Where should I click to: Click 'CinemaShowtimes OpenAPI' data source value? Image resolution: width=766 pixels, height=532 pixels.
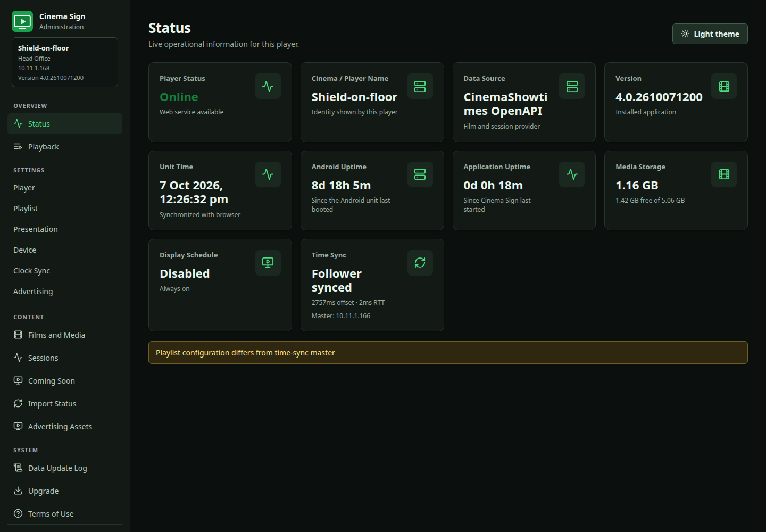(505, 104)
